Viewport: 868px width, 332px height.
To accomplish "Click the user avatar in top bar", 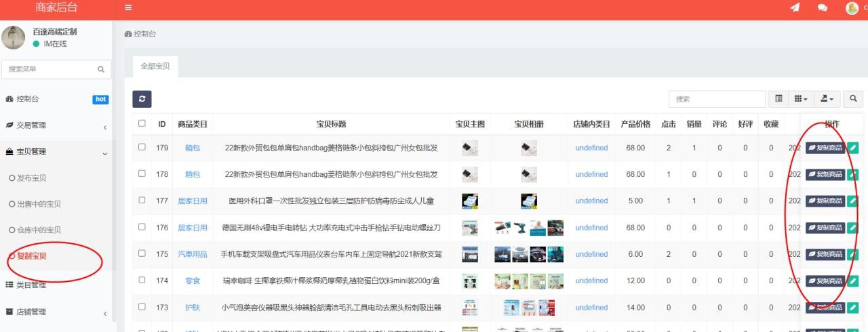I will pos(852,8).
